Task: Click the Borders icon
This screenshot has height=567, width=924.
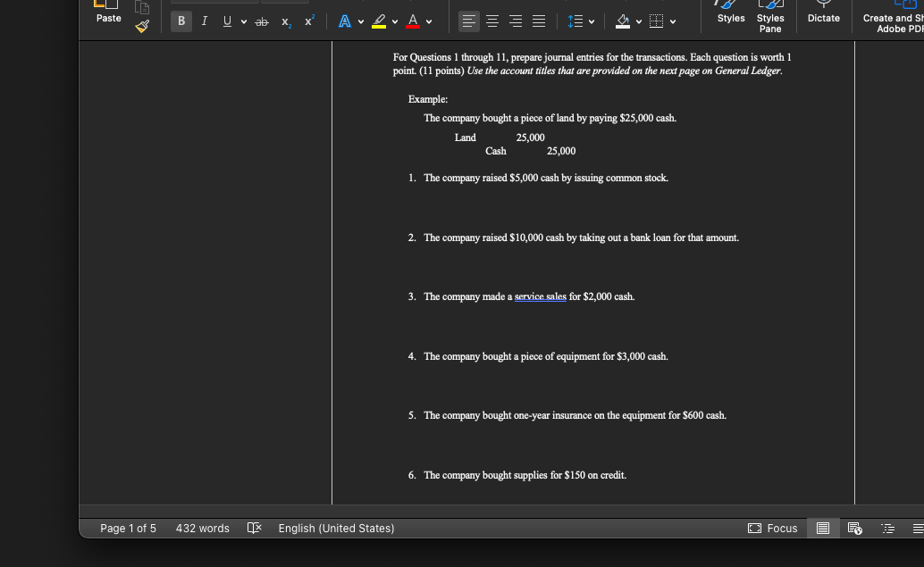Action: [x=656, y=21]
